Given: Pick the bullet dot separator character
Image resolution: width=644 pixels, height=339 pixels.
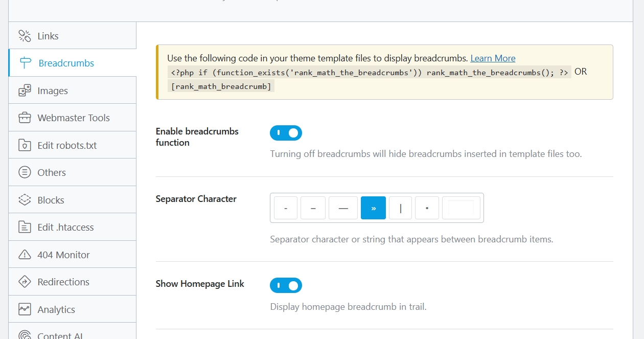Looking at the screenshot, I should [x=427, y=208].
